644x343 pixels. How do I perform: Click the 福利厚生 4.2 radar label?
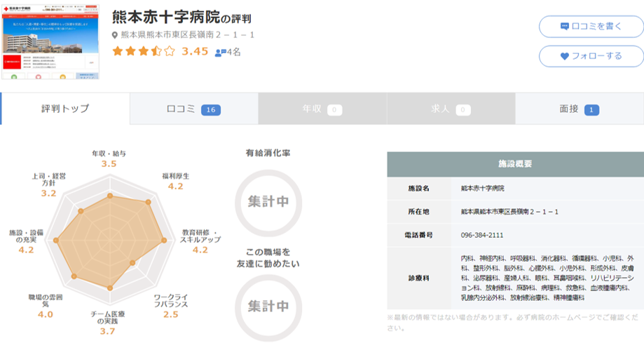tap(175, 181)
